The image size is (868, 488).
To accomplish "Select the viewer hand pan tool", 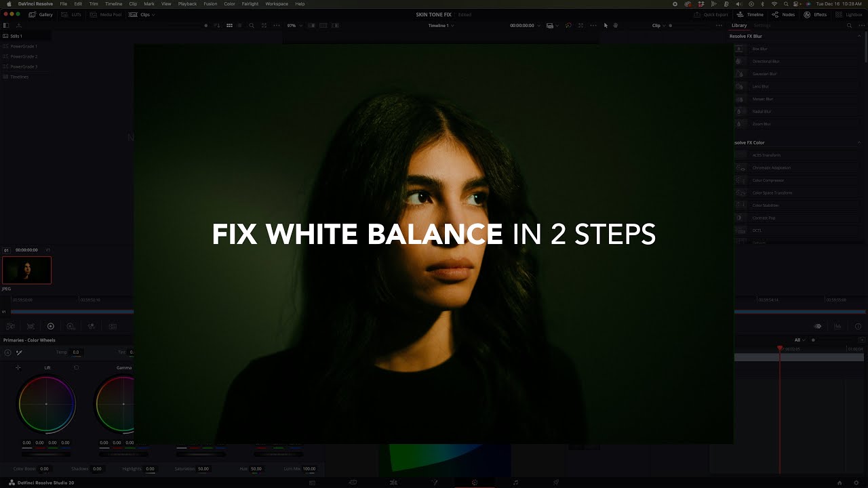I will 616,25.
